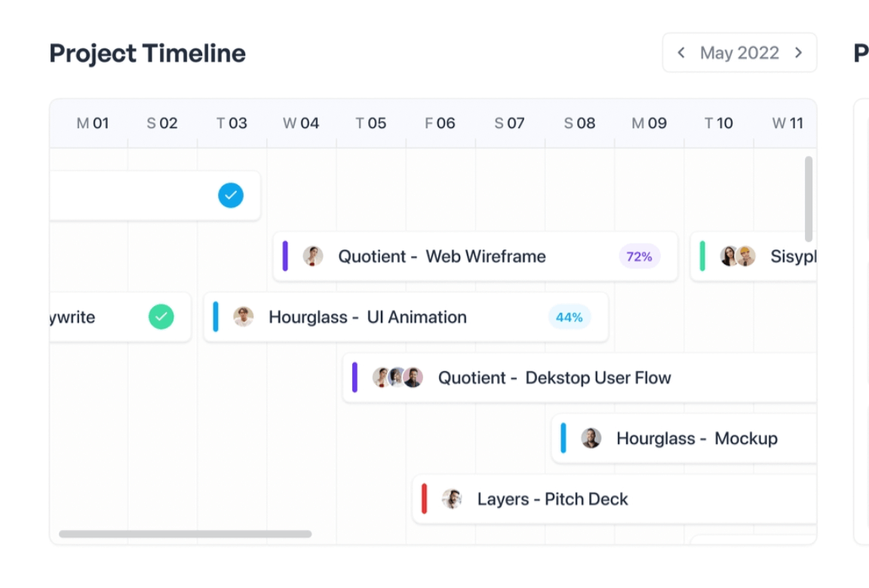This screenshot has height=588, width=869.
Task: Click the 72% progress badge
Action: tap(639, 256)
